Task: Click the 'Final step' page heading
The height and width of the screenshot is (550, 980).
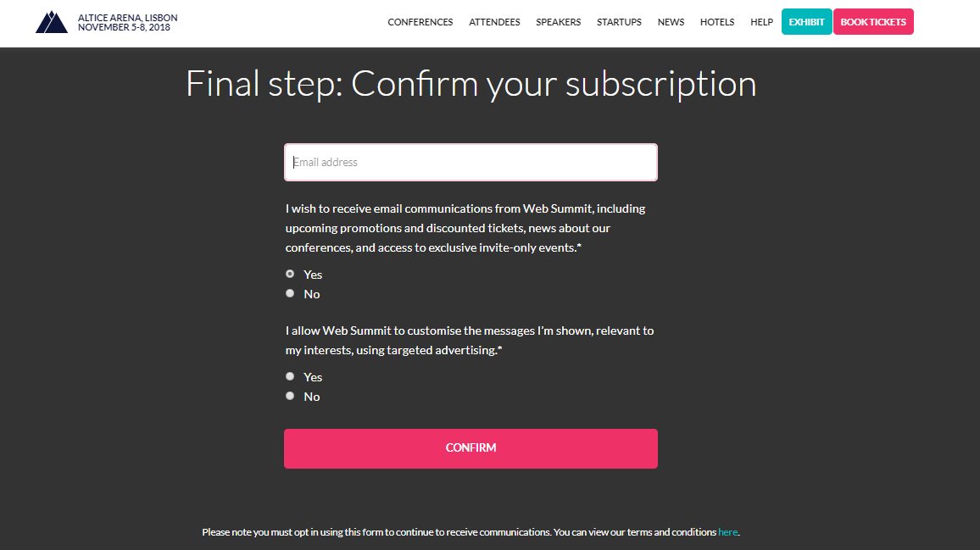Action: pos(471,84)
